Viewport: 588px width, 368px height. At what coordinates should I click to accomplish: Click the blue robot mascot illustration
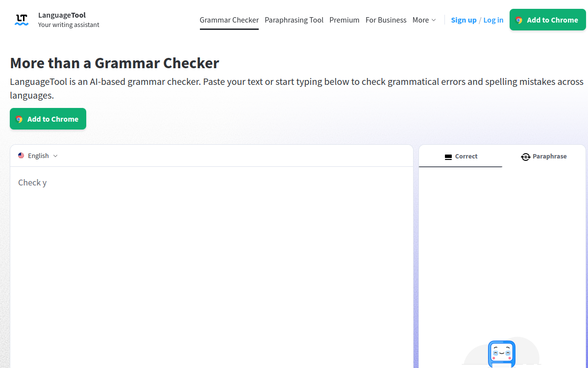click(502, 354)
